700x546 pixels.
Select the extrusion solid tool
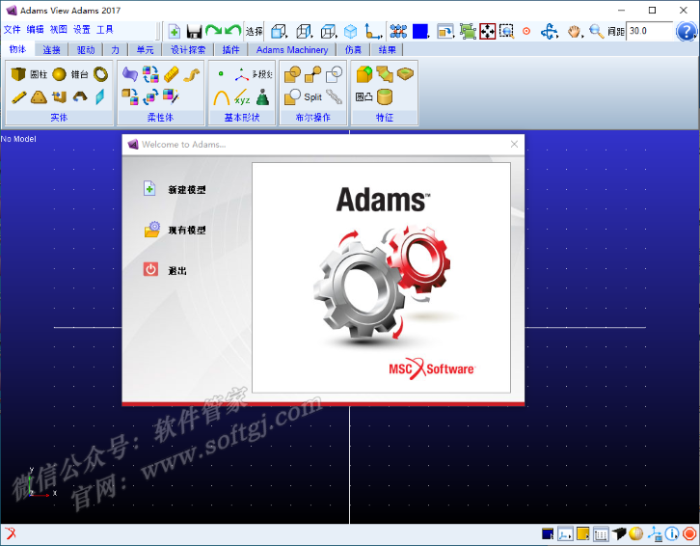[x=59, y=97]
